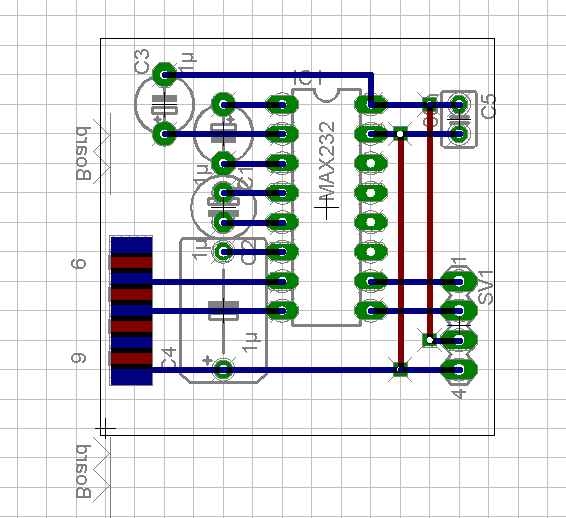Viewport: 566px width, 518px height.
Task: Select the via on the trace into C5's upper pad
Action: click(430, 104)
